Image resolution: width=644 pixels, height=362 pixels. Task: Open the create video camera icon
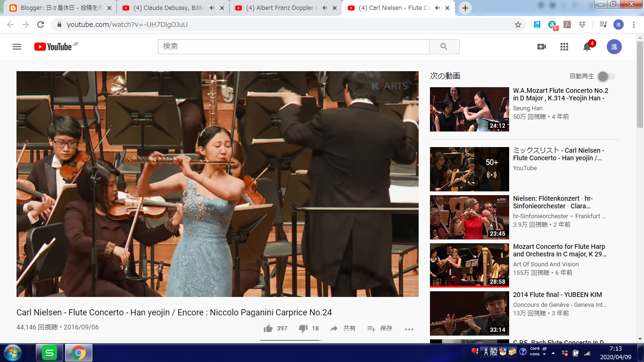tap(542, 47)
